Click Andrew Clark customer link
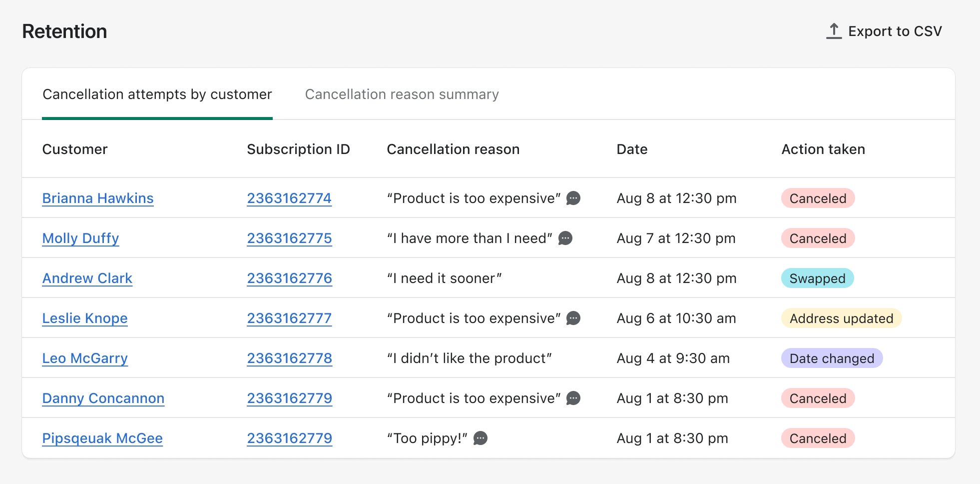Image resolution: width=980 pixels, height=484 pixels. pos(87,278)
